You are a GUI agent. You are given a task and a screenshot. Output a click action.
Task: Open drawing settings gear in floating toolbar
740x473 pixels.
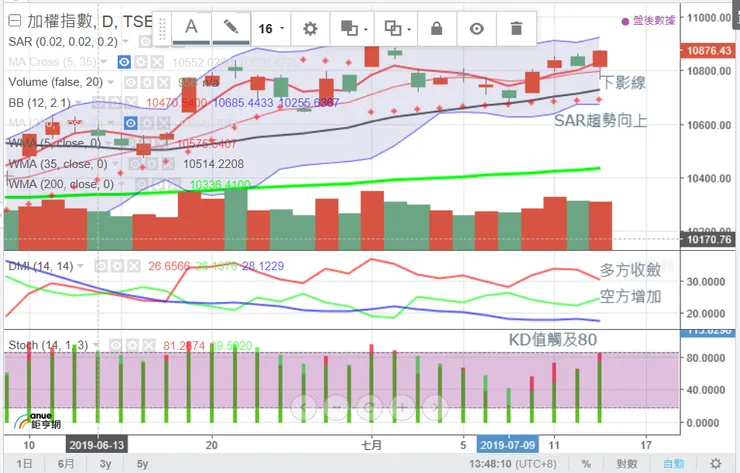[x=310, y=29]
